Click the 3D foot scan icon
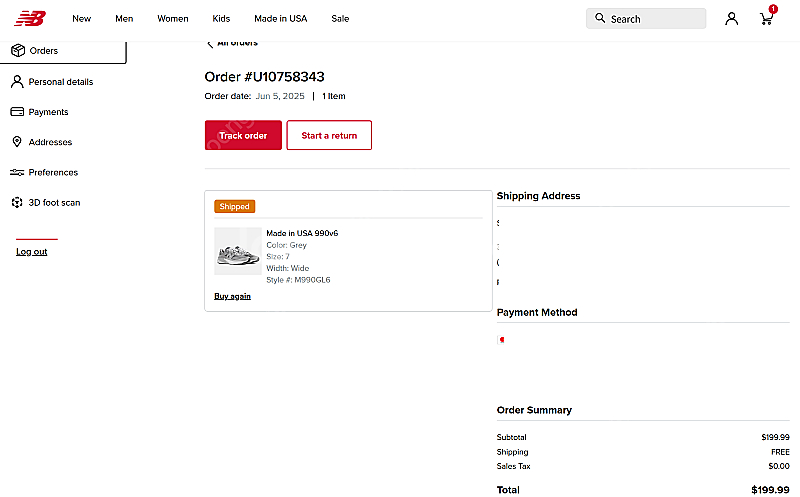This screenshot has height=497, width=800. (17, 203)
